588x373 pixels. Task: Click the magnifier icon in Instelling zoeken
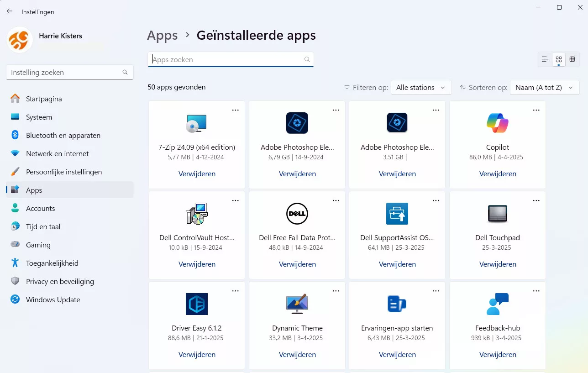(x=125, y=72)
